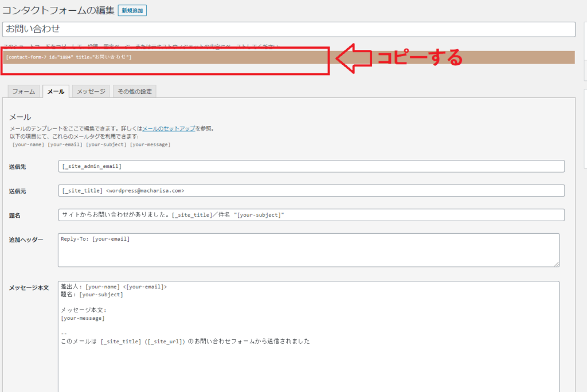587x392 pixels.
Task: Click the 新規追加 button
Action: click(x=132, y=10)
